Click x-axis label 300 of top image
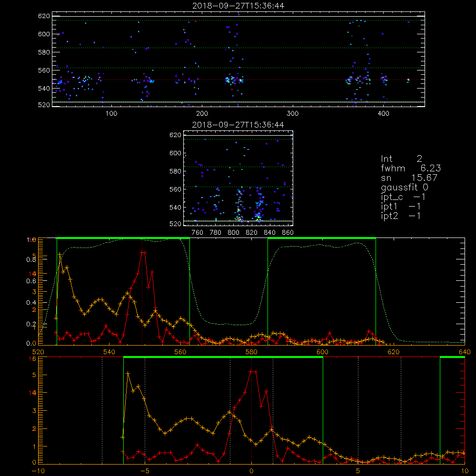 (293, 114)
